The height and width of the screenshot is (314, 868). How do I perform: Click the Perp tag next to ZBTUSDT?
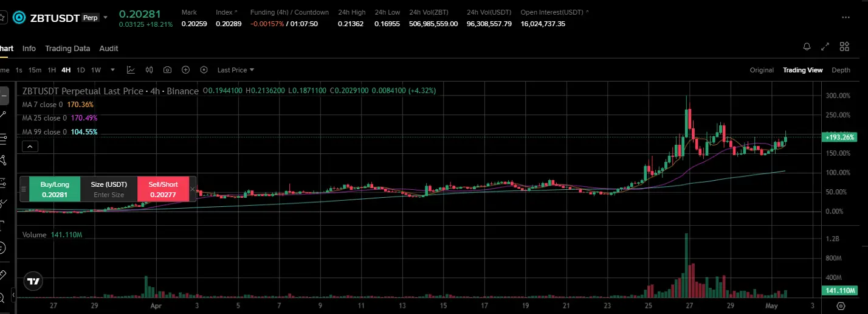click(90, 18)
